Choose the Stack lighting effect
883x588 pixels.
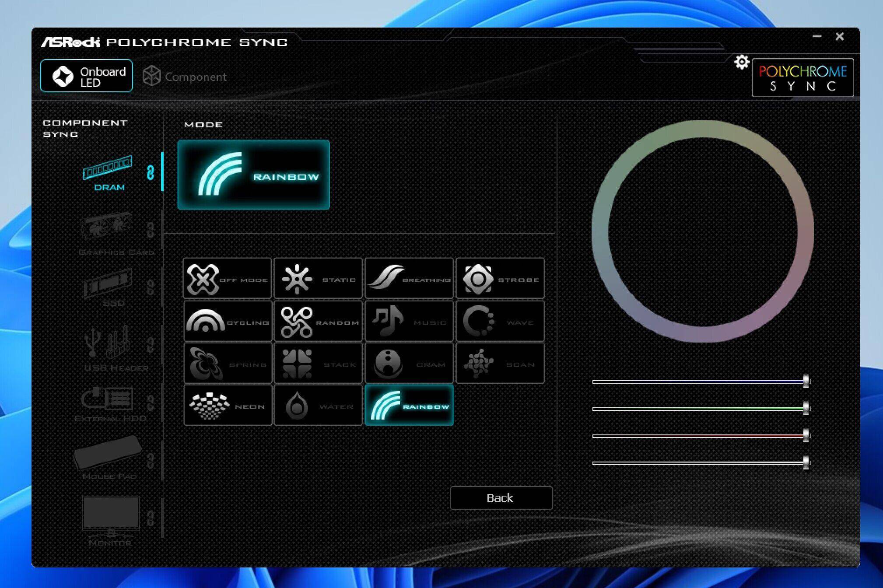319,363
